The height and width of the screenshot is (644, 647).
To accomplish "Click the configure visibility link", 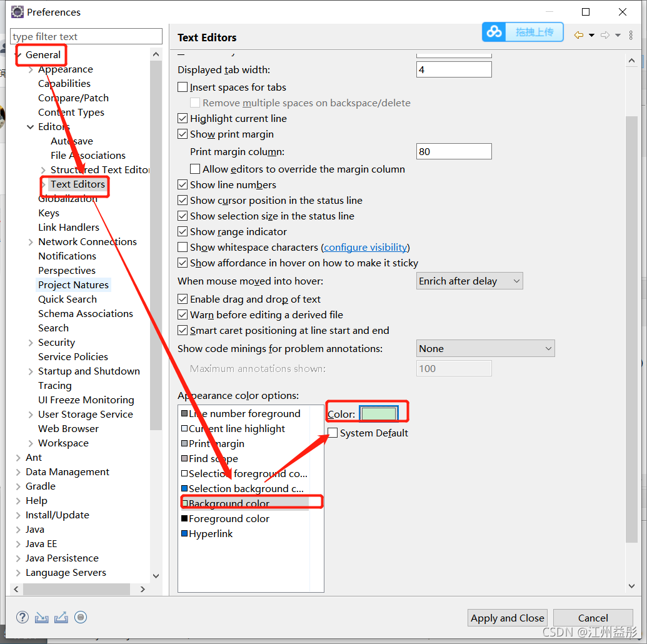I will [365, 247].
